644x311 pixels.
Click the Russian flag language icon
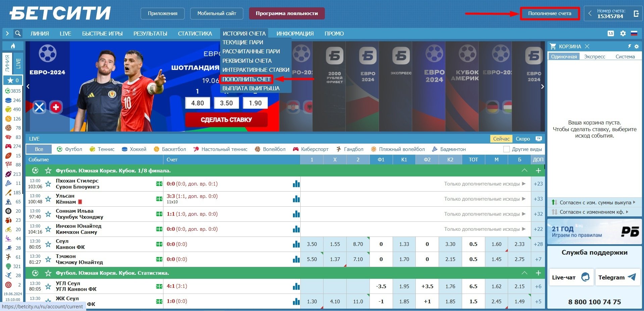pyautogui.click(x=634, y=34)
